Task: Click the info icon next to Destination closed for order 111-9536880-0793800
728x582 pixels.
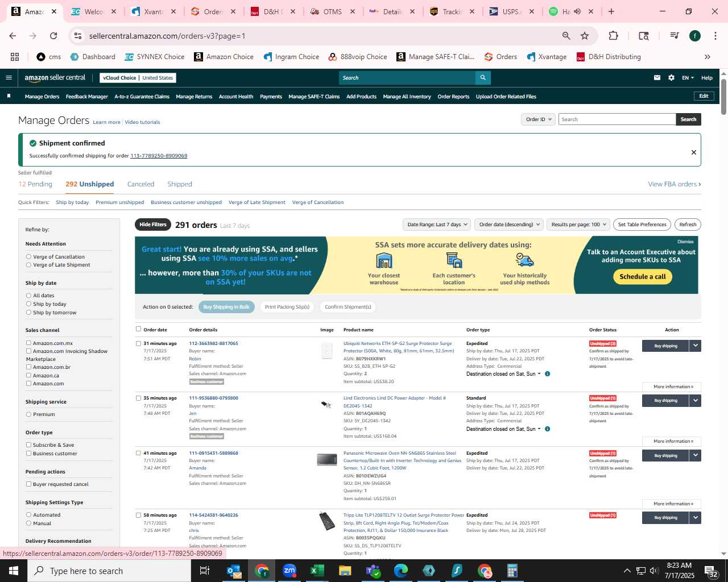Action: [x=547, y=429]
